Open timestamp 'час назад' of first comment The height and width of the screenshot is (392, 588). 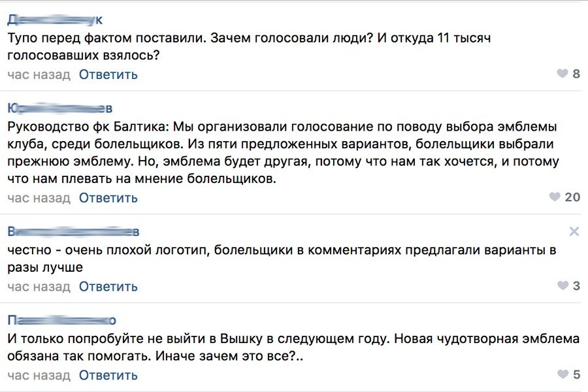tap(39, 74)
